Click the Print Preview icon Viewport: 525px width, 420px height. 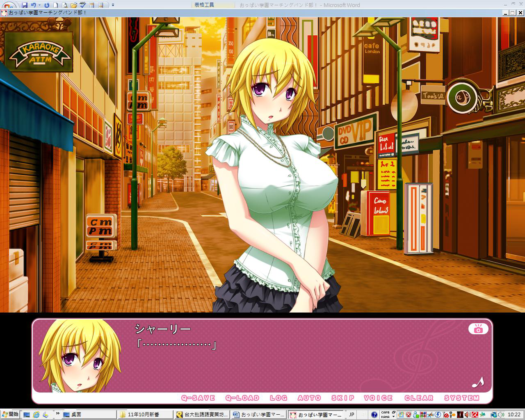pyautogui.click(x=65, y=5)
